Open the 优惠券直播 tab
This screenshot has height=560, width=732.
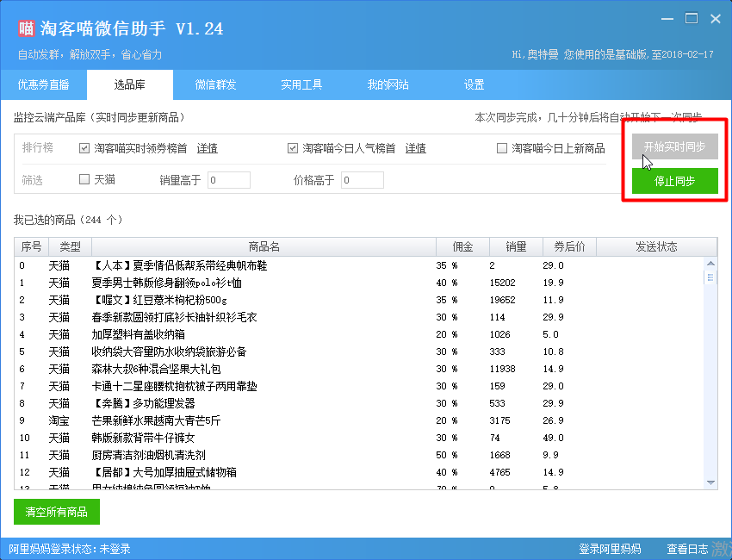(x=43, y=84)
